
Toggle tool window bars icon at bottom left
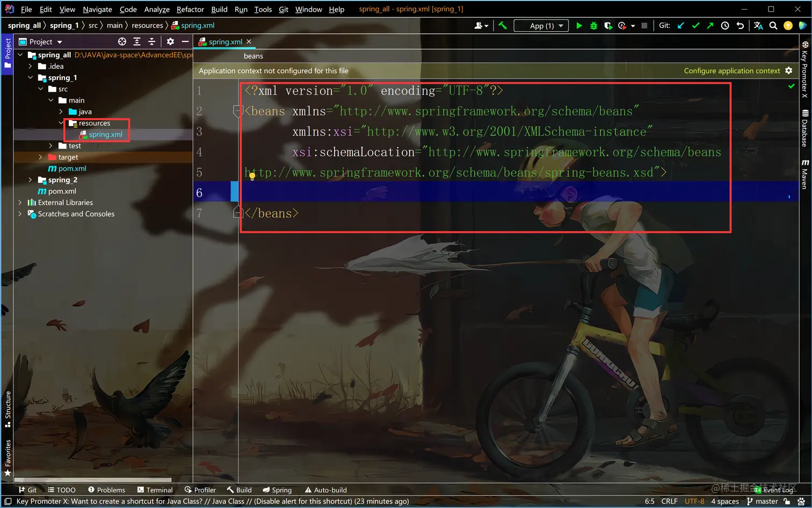click(x=8, y=501)
